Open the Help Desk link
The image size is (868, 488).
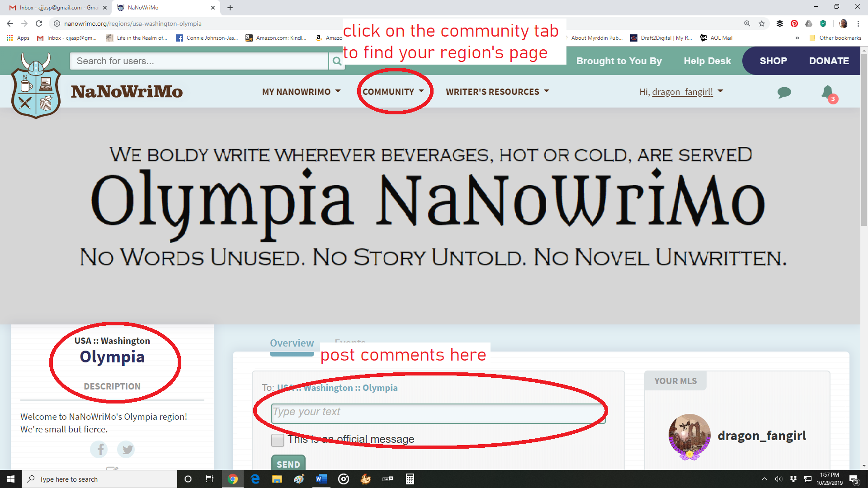click(707, 61)
